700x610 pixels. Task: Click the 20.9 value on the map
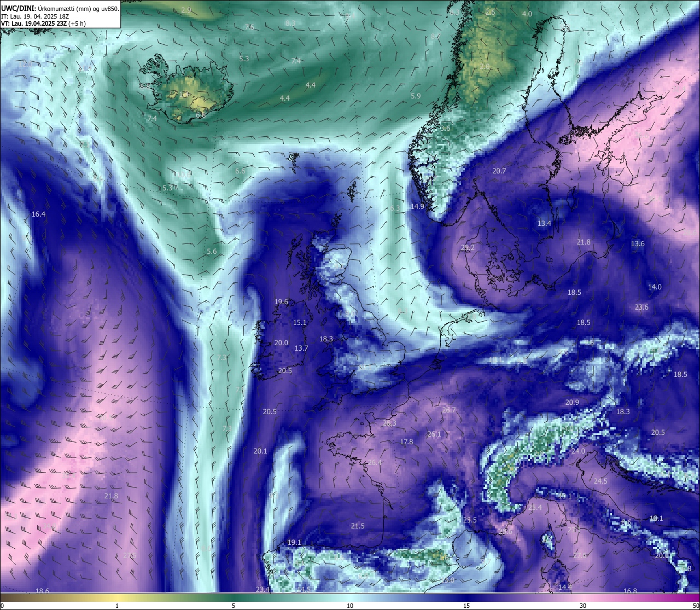[x=572, y=403]
